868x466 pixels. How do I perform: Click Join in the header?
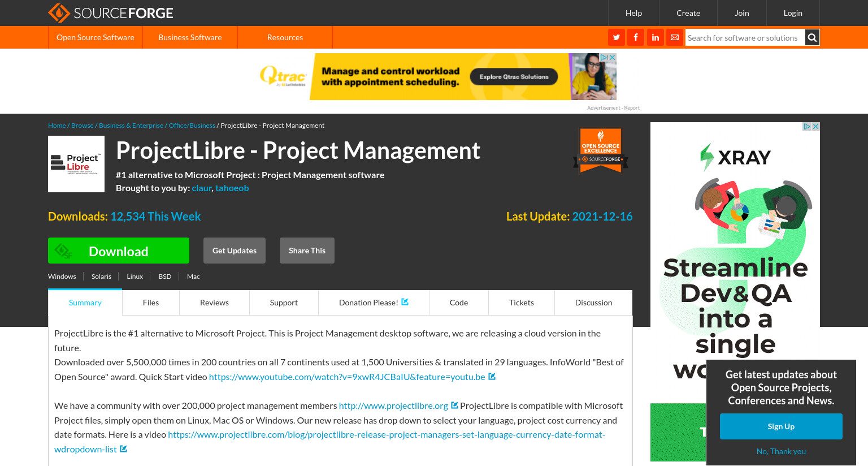(742, 13)
